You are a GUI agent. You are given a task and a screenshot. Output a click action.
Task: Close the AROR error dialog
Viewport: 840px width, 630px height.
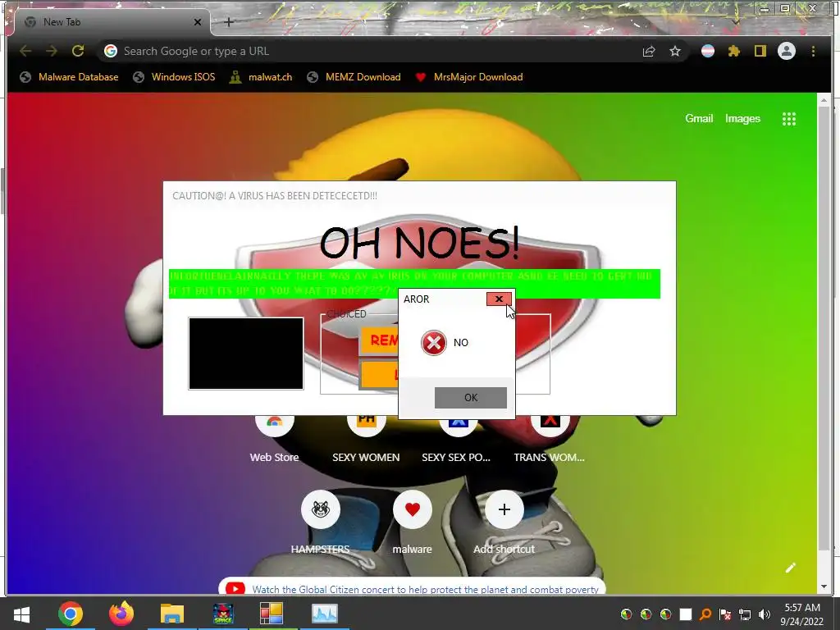(x=499, y=299)
